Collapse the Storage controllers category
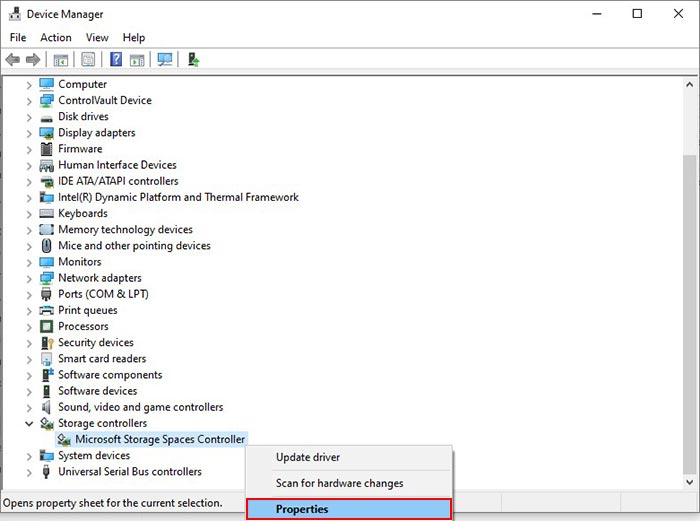The height and width of the screenshot is (521, 700). pos(29,423)
